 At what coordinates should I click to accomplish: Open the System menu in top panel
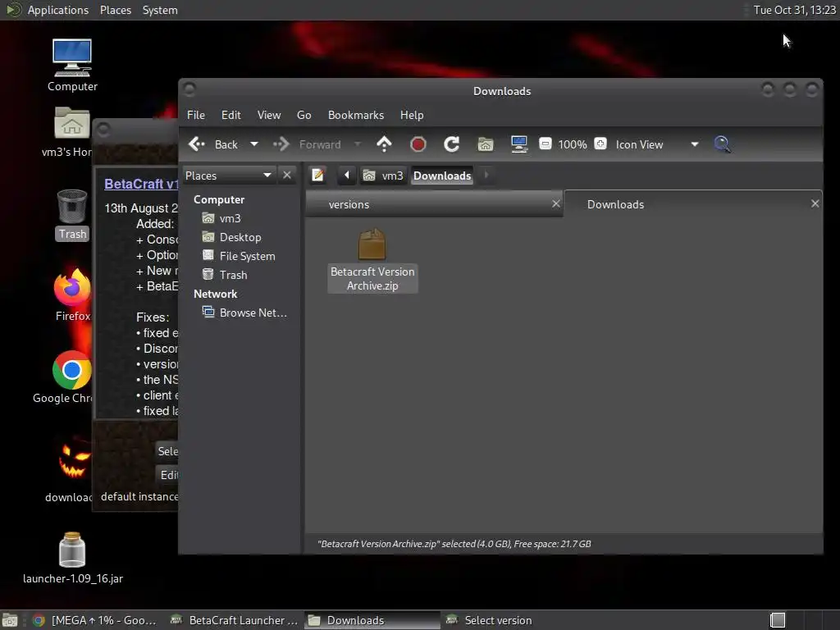[160, 10]
